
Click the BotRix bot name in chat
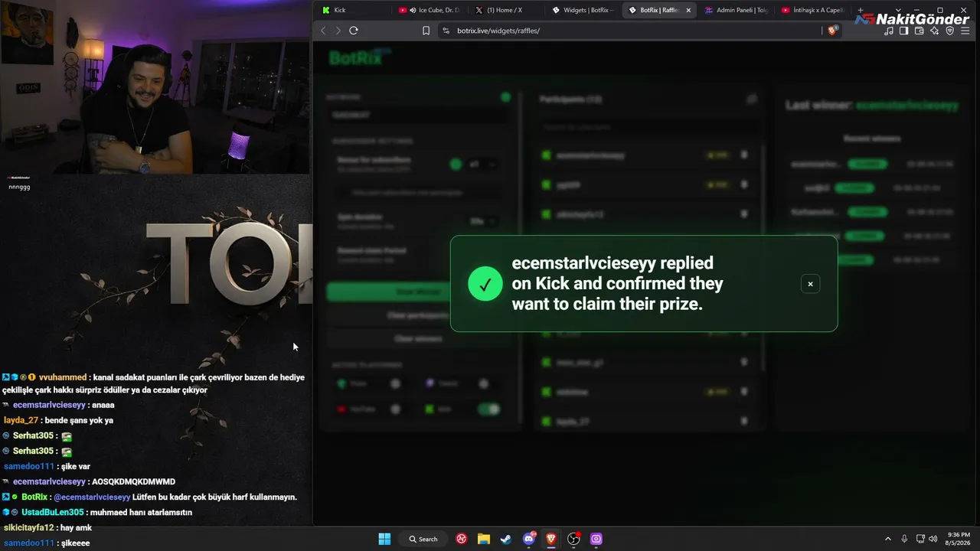click(x=34, y=497)
